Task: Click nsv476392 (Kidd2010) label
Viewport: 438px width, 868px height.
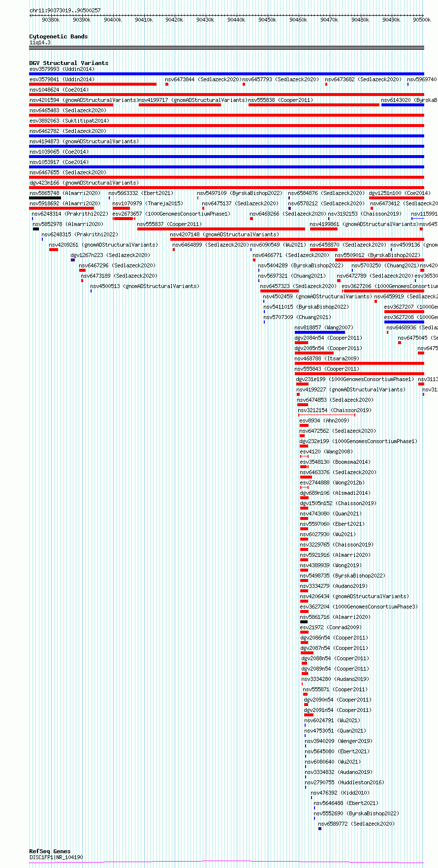Action: pyautogui.click(x=340, y=793)
